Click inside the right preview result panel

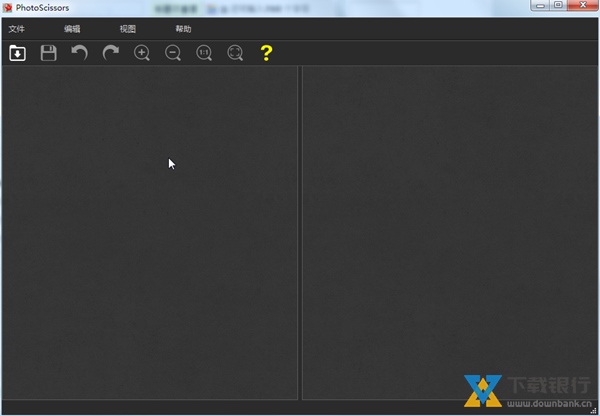pyautogui.click(x=450, y=230)
